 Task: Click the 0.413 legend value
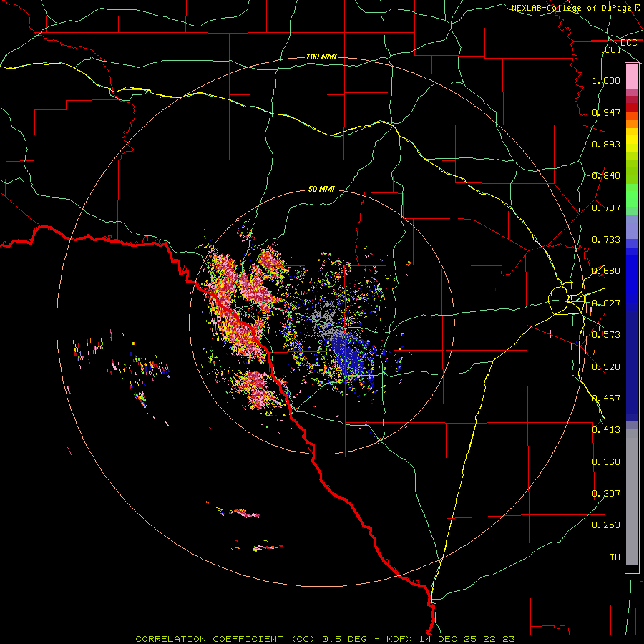point(606,430)
